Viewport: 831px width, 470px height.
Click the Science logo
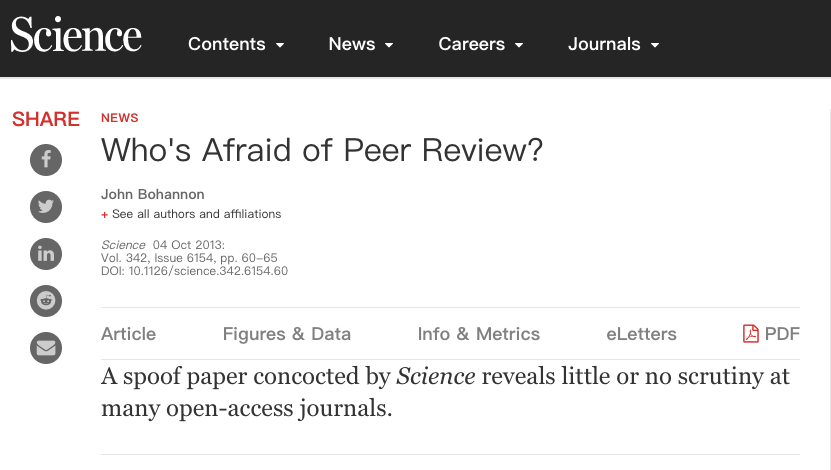(x=76, y=37)
